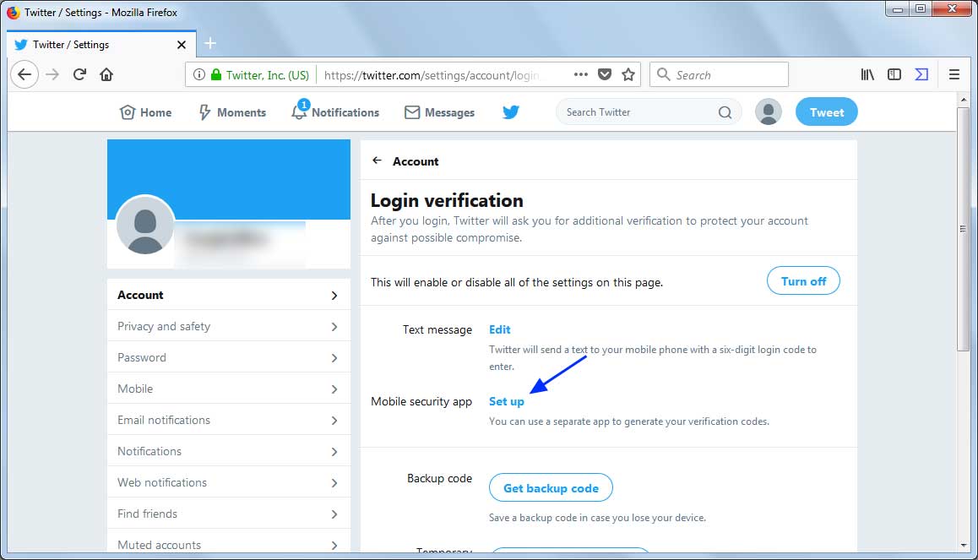Click Set up for Mobile security app
Image resolution: width=978 pixels, height=560 pixels.
[507, 401]
